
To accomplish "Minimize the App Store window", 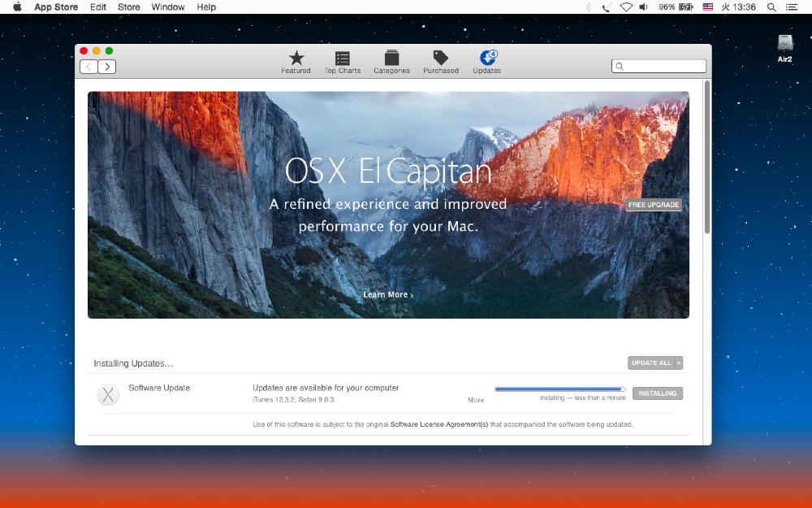I will point(97,50).
